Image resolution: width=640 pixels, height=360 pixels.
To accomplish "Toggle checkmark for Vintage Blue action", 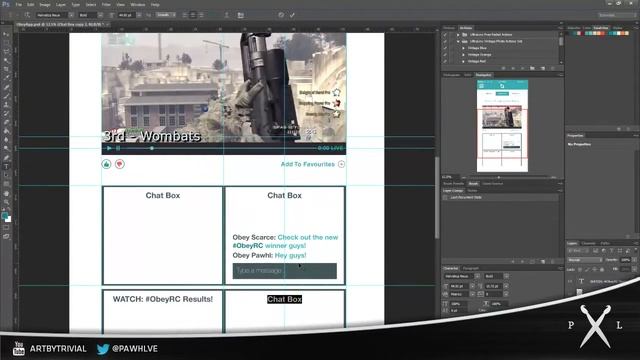I will point(445,48).
